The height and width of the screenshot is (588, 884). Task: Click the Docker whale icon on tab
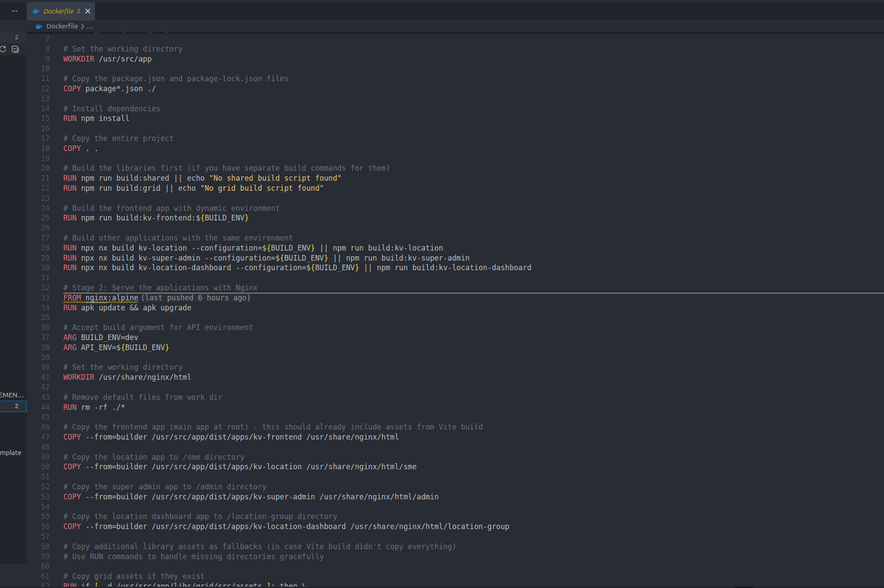[x=36, y=11]
